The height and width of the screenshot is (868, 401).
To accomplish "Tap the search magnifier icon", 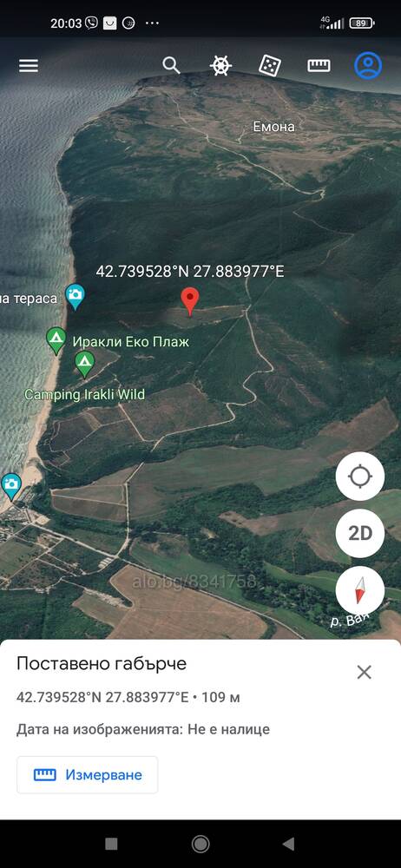I will click(171, 65).
